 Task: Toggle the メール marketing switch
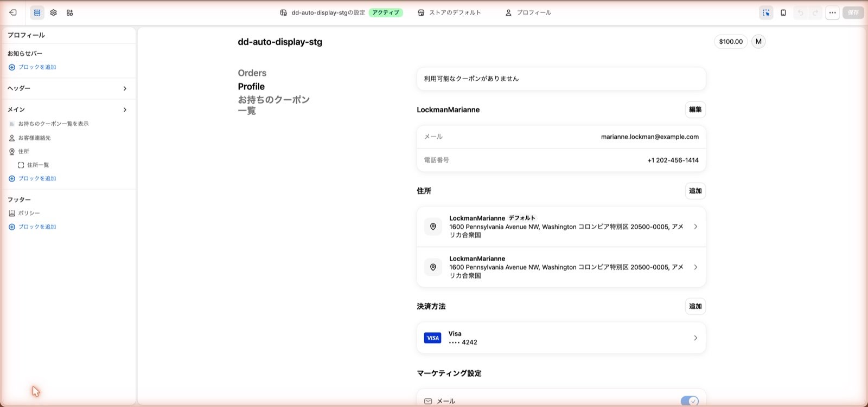pyautogui.click(x=690, y=401)
